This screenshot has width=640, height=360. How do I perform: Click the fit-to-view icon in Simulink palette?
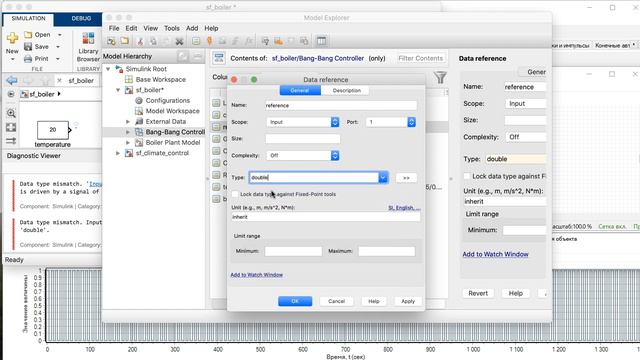point(11,127)
